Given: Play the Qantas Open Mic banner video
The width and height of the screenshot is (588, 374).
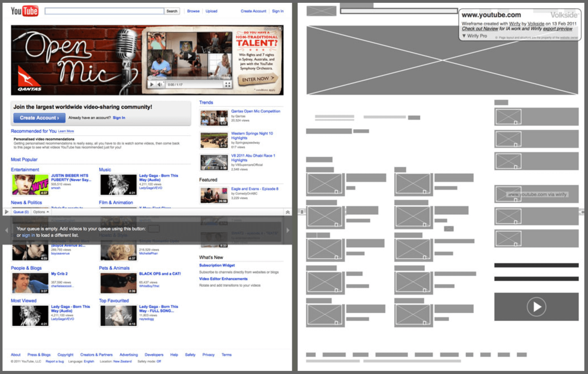Looking at the screenshot, I should (x=190, y=56).
